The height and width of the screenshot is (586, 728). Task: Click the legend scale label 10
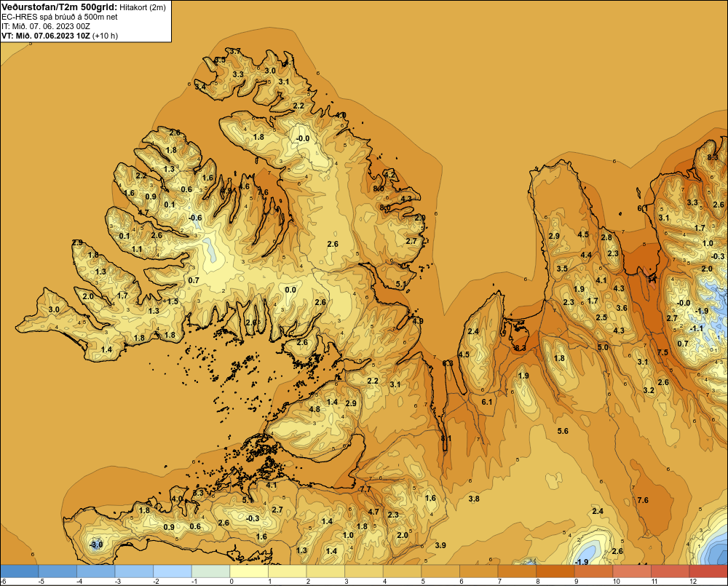tap(616, 582)
